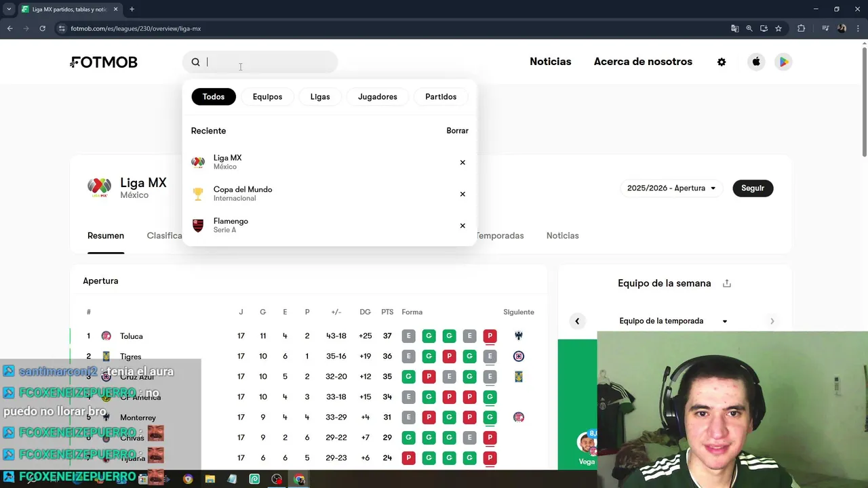Clear recent searches with Borrar
The height and width of the screenshot is (488, 868).
point(457,131)
